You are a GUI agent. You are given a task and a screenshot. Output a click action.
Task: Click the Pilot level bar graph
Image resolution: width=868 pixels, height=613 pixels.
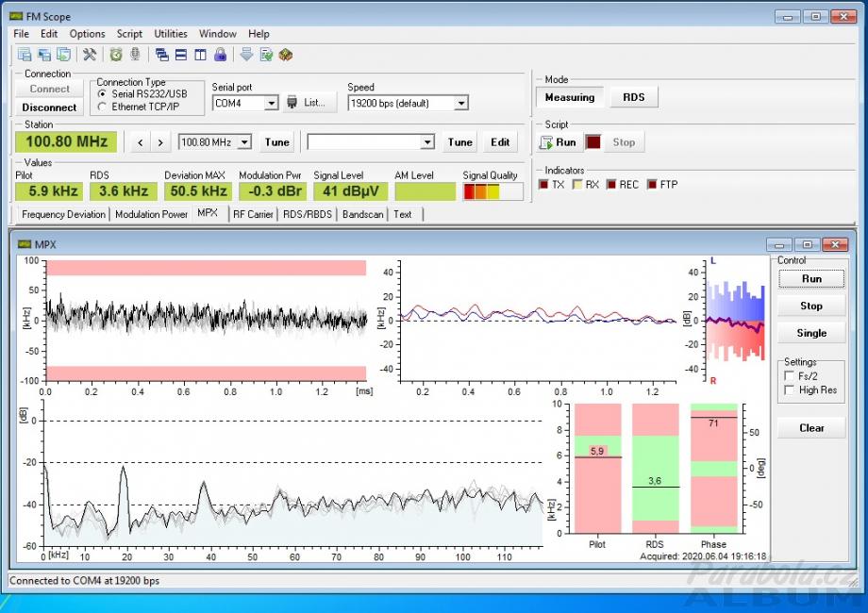pyautogui.click(x=598, y=469)
